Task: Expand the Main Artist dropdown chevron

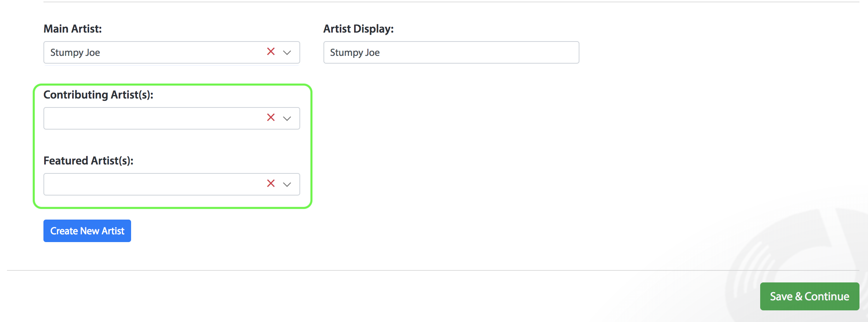Action: coord(287,53)
